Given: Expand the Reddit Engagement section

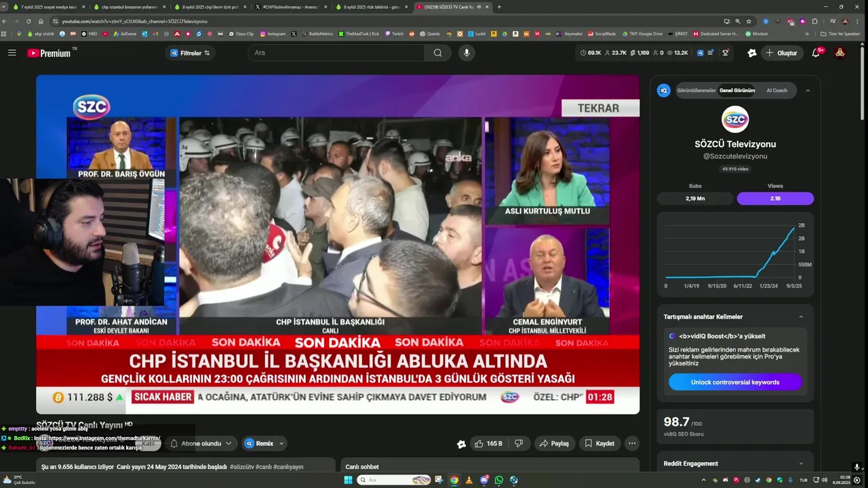Looking at the screenshot, I should [x=801, y=464].
